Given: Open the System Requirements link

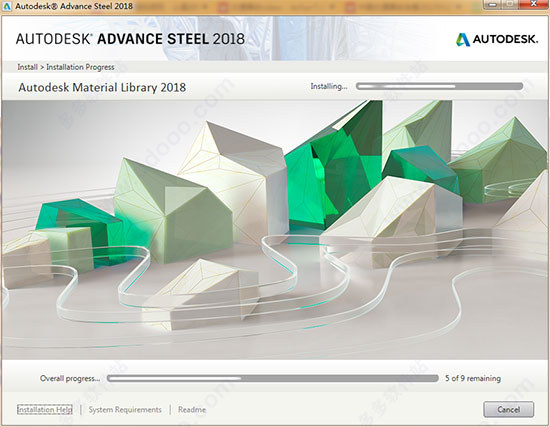Looking at the screenshot, I should [x=125, y=409].
